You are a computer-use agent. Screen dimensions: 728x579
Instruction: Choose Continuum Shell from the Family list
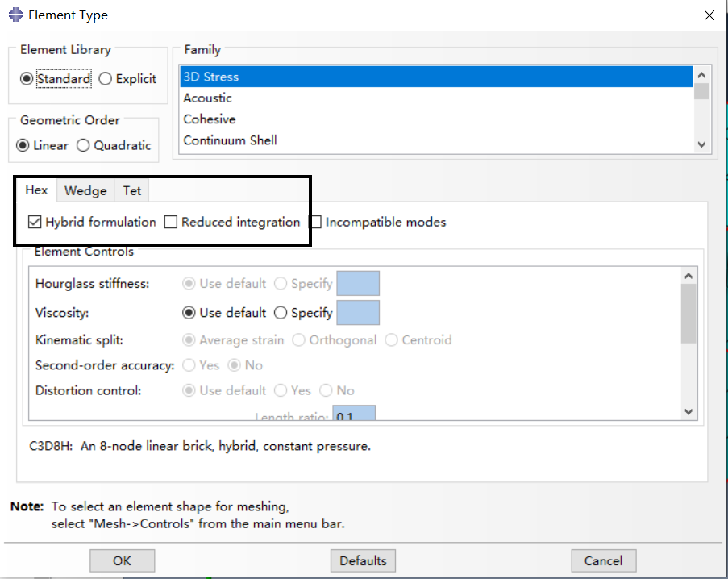[x=230, y=140]
